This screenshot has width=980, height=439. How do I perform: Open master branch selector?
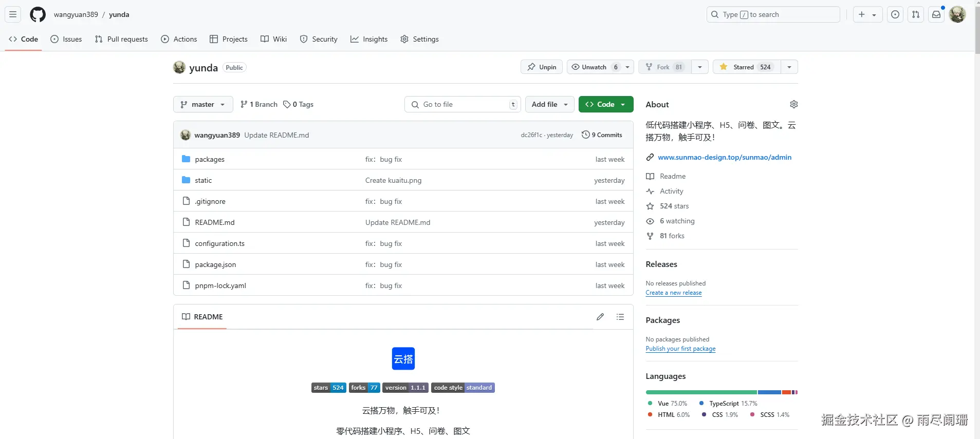coord(203,104)
